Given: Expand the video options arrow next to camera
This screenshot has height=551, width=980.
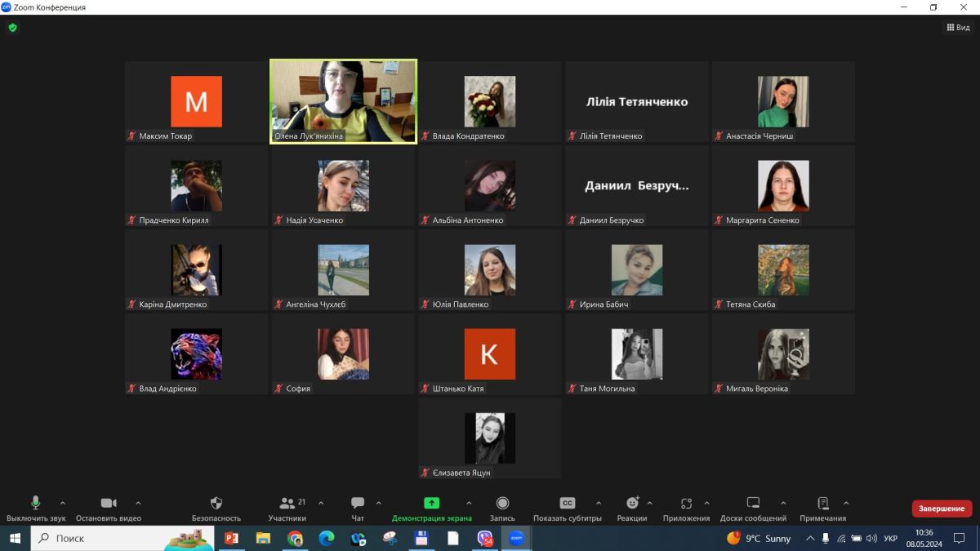Looking at the screenshot, I should [138, 503].
